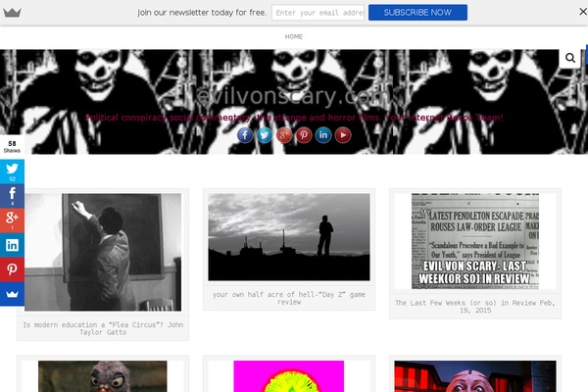
Task: Open the teacher at blackboard thumbnail
Action: click(x=103, y=252)
